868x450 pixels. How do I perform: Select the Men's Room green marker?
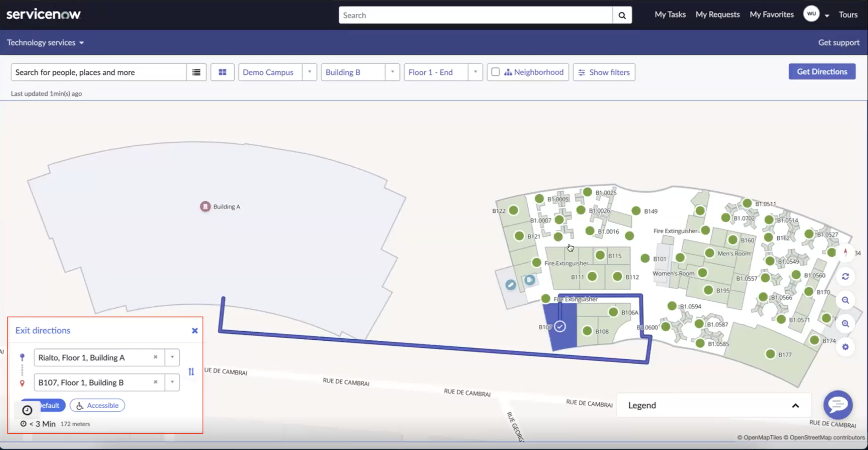click(x=709, y=253)
